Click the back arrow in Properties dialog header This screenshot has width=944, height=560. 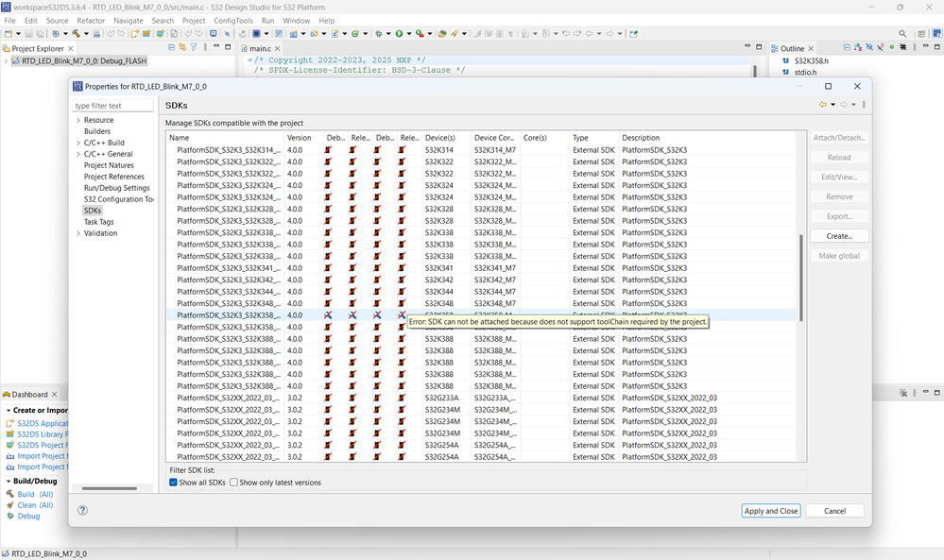tap(822, 105)
